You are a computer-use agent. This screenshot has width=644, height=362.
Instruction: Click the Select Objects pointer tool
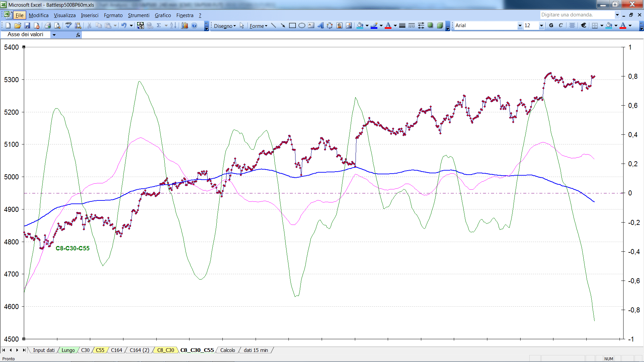click(242, 25)
